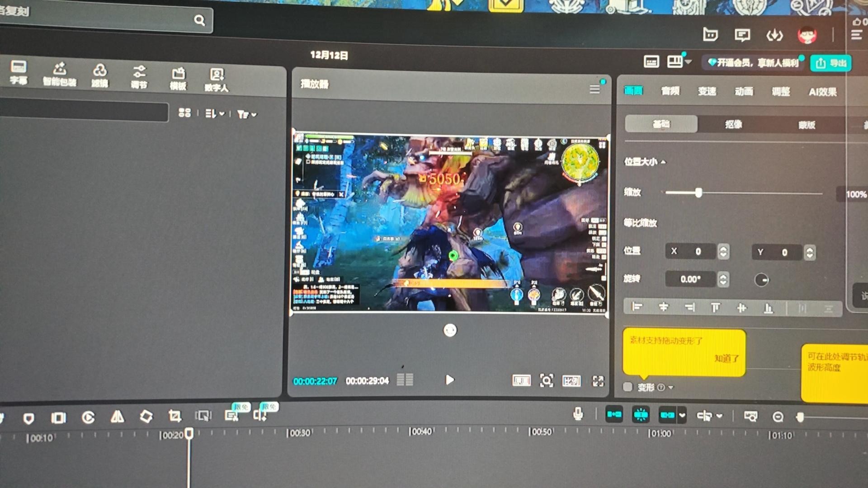Dismiss tooltip by clicking 知道了

point(726,358)
